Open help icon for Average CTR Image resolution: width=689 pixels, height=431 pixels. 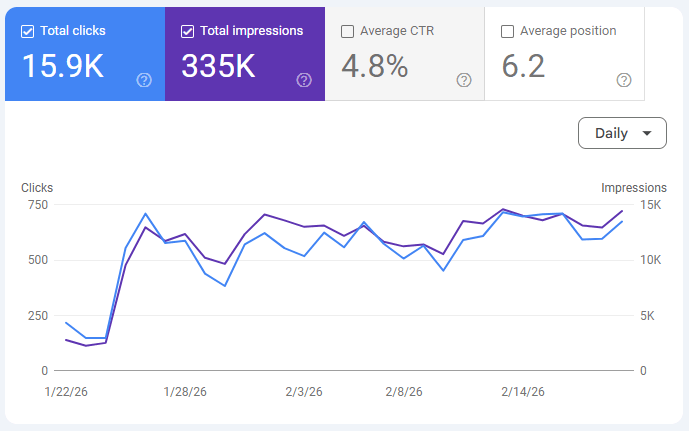click(464, 80)
